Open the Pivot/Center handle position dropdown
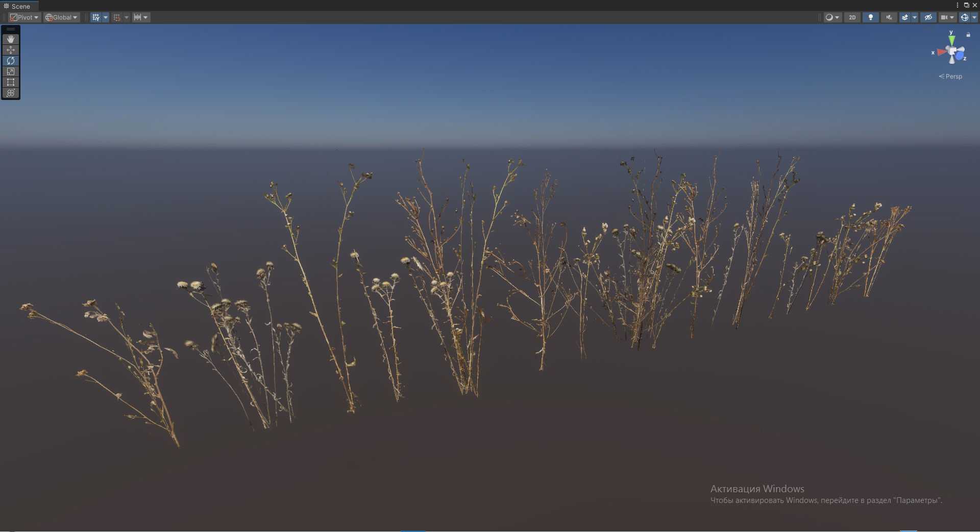980x532 pixels. click(24, 17)
